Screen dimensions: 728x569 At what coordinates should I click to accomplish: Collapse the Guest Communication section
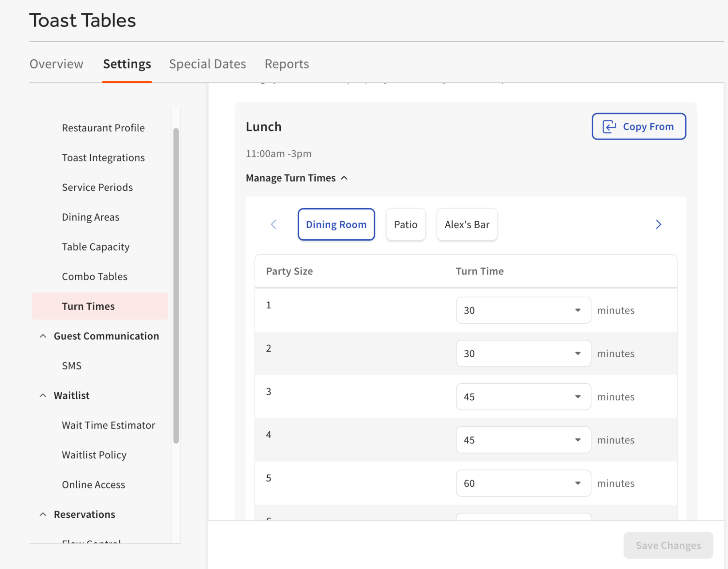(x=43, y=336)
